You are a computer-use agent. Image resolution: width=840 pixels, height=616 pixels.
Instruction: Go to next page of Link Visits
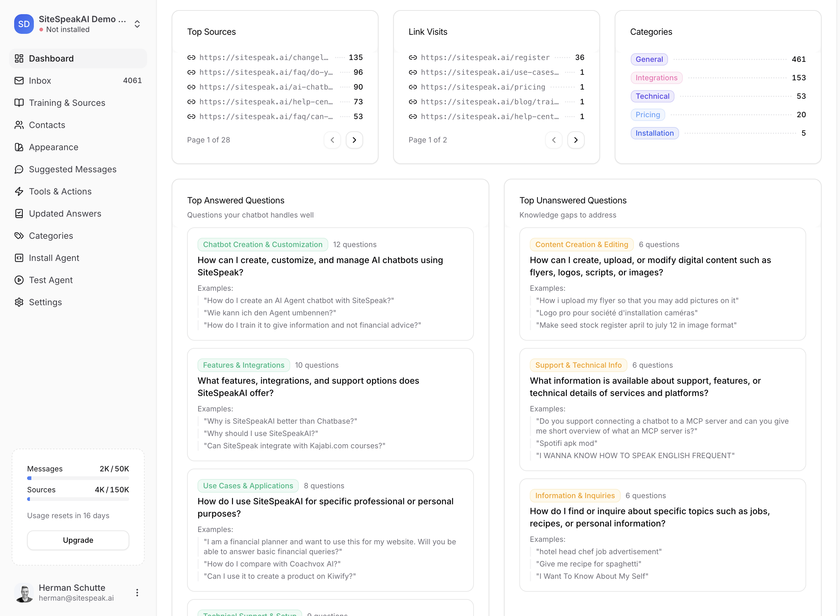tap(576, 140)
